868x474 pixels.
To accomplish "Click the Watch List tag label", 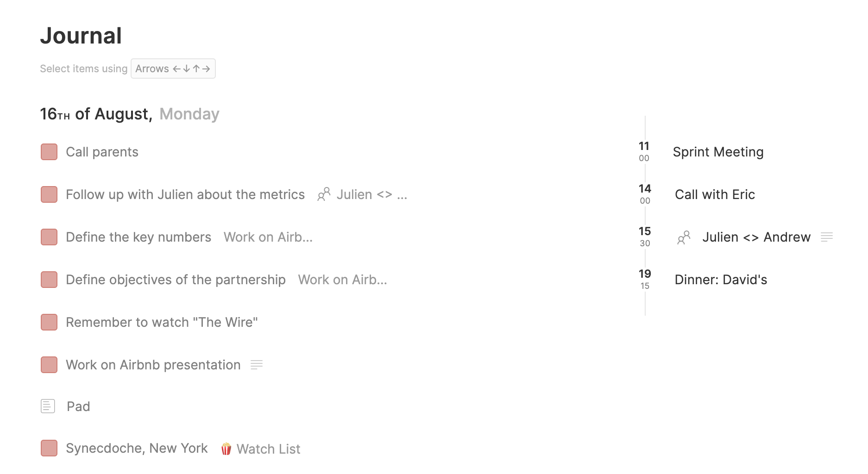I will click(x=268, y=449).
